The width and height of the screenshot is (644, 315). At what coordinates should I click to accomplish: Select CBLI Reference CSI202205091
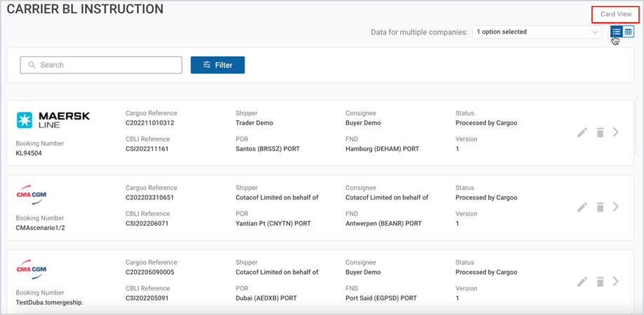click(147, 298)
